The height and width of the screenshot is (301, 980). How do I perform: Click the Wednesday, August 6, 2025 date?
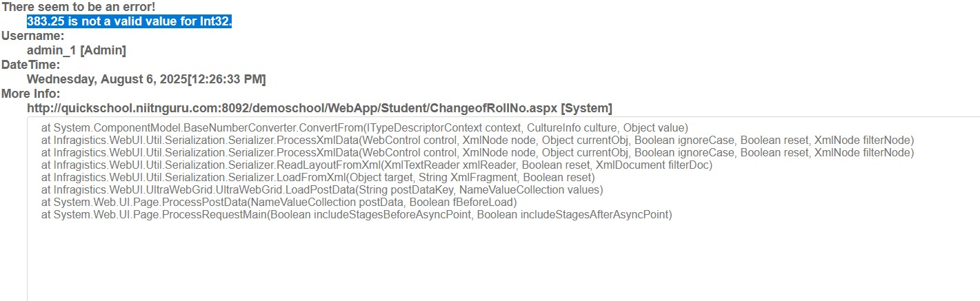pyautogui.click(x=107, y=79)
